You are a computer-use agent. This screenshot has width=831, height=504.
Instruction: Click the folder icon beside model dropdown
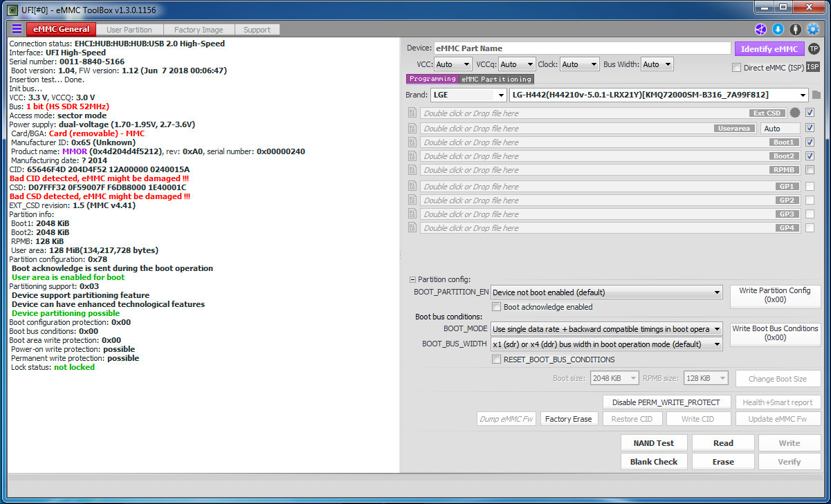(816, 95)
